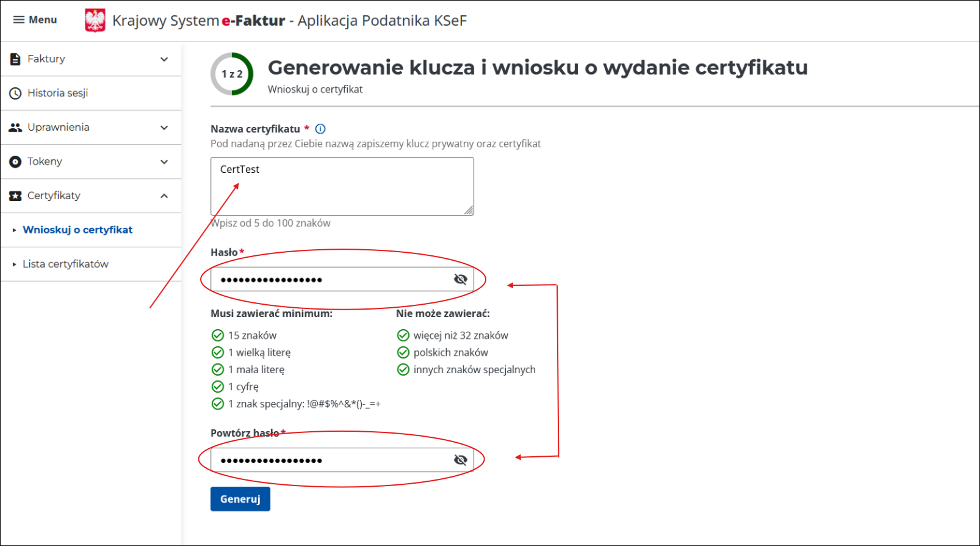The image size is (980, 546).
Task: Open the hamburger Menu
Action: pyautogui.click(x=18, y=19)
